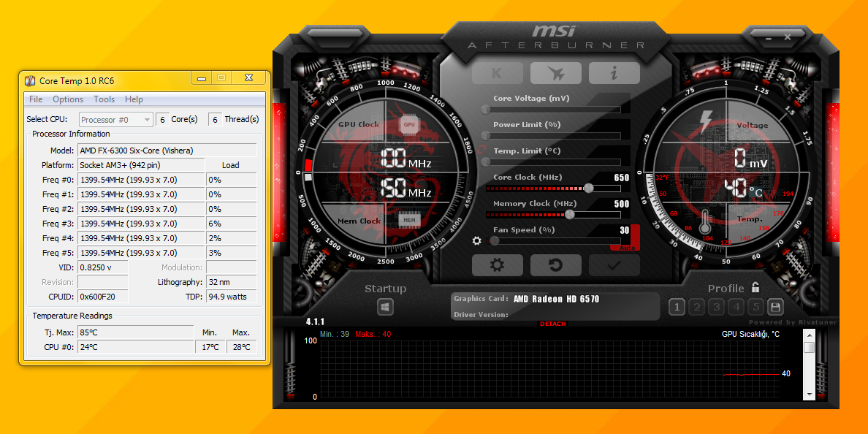868x434 pixels.
Task: Click the Power Limit slider
Action: (x=553, y=136)
